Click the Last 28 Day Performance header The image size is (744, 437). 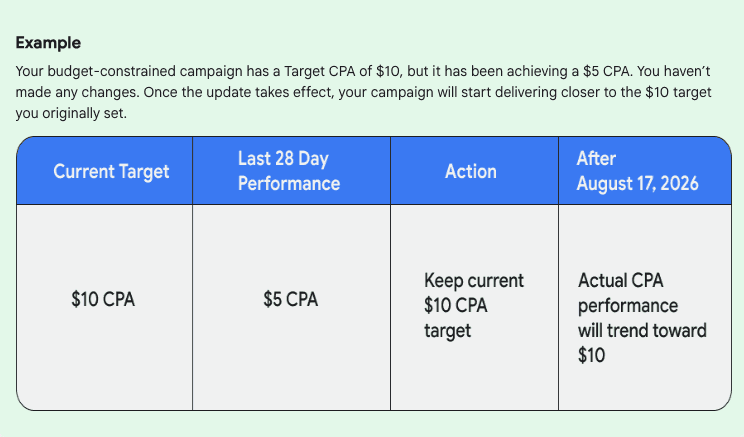[x=289, y=171]
